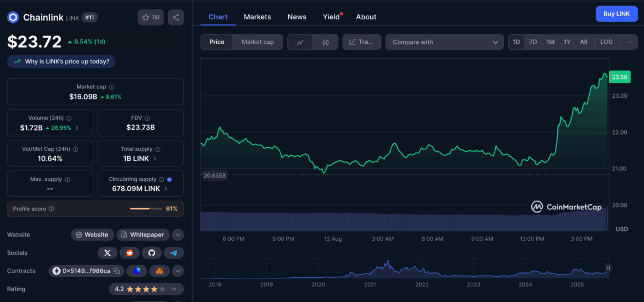Select 1M time range

(x=550, y=42)
